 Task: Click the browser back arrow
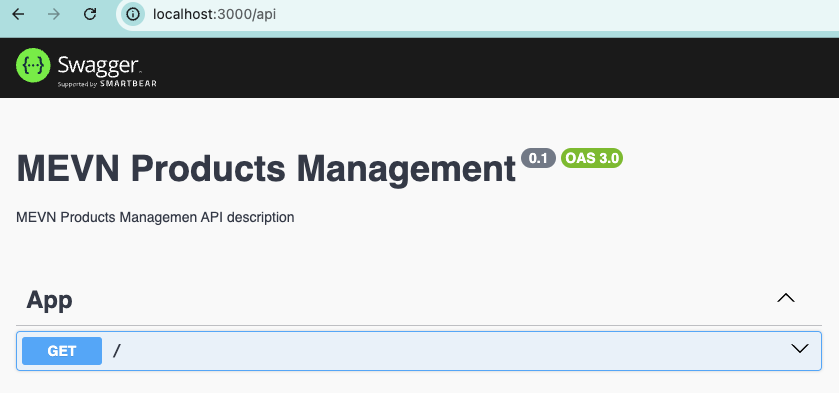click(18, 14)
